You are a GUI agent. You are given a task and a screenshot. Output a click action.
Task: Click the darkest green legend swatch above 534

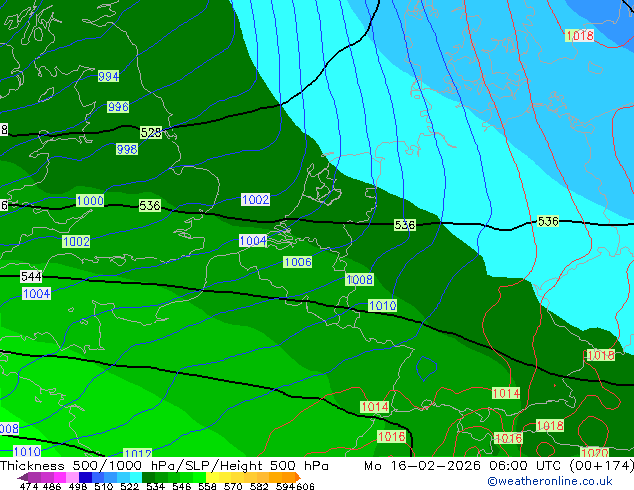[x=148, y=477]
